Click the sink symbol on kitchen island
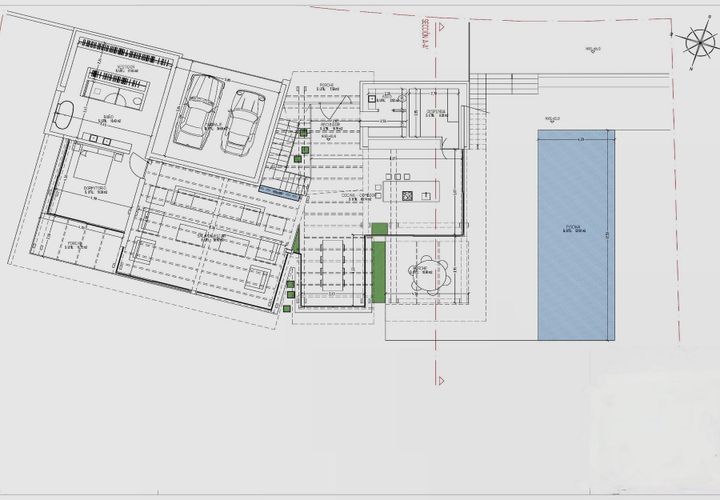This screenshot has width=720, height=500. coord(426,196)
